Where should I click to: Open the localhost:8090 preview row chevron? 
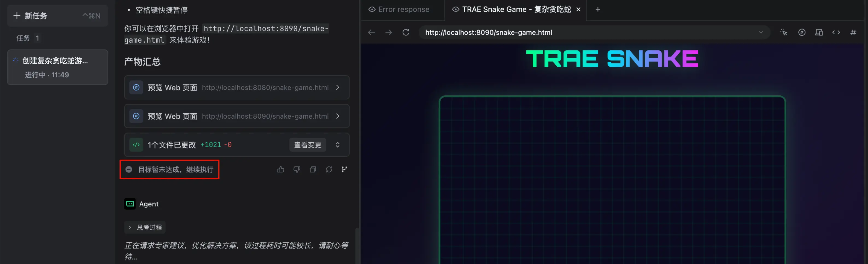[338, 116]
